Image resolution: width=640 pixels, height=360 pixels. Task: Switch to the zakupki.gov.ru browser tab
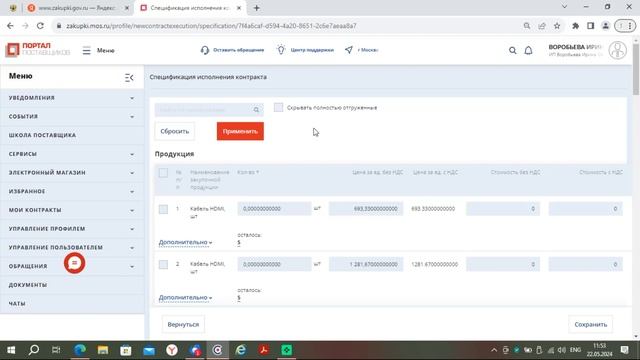click(x=78, y=8)
